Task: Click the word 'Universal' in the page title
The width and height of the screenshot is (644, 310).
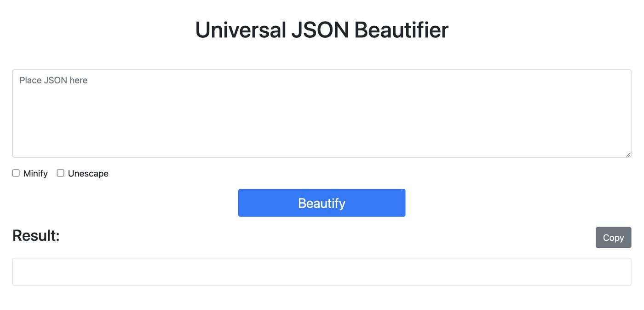Action: pyautogui.click(x=241, y=30)
